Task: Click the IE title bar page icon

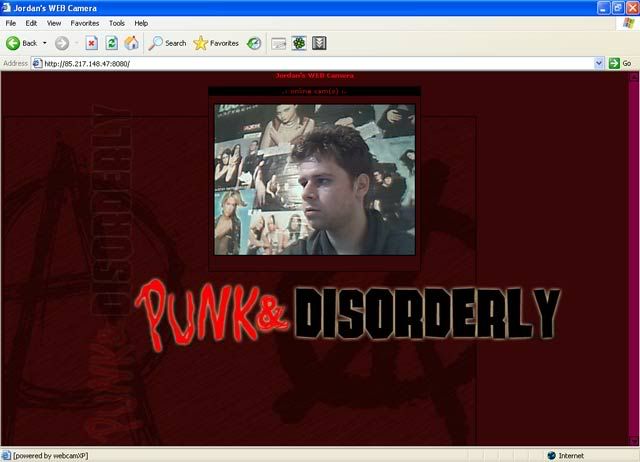Action: click(6, 7)
